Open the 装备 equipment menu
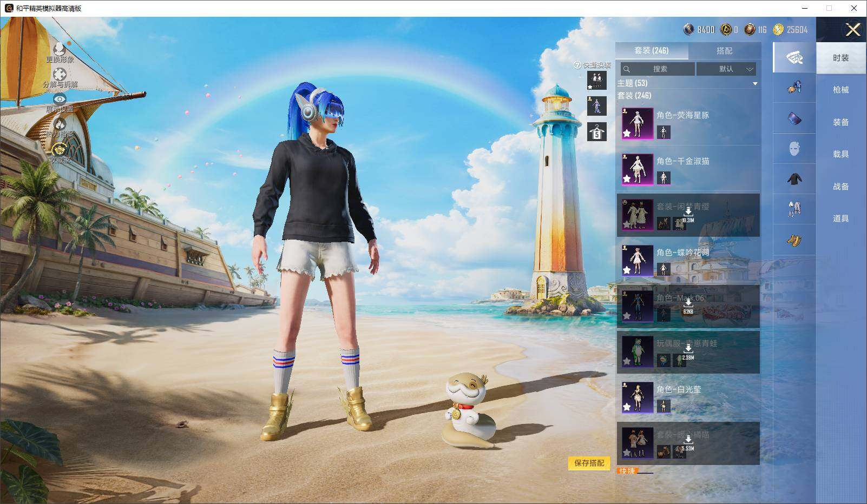This screenshot has width=867, height=504. [x=841, y=122]
